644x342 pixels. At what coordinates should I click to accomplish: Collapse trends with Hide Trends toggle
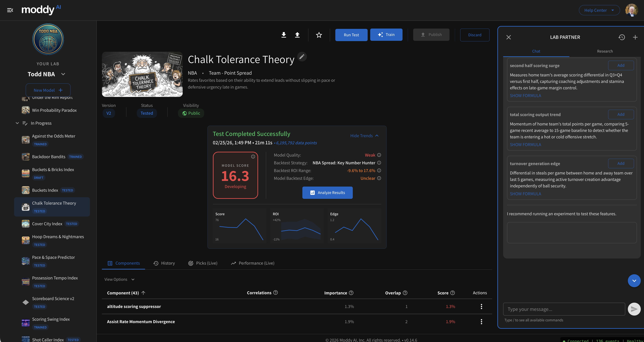(x=364, y=136)
